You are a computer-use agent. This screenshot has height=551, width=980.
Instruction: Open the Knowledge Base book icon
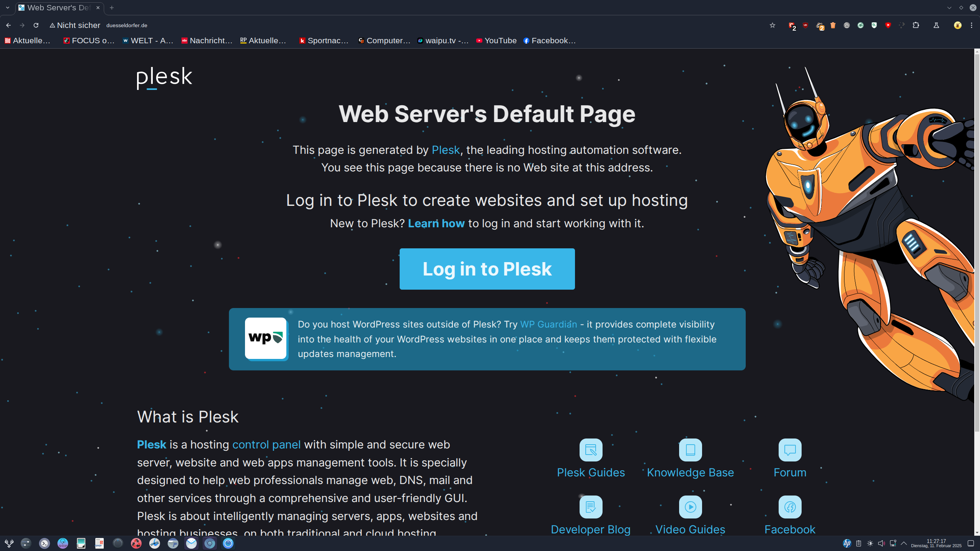point(690,450)
